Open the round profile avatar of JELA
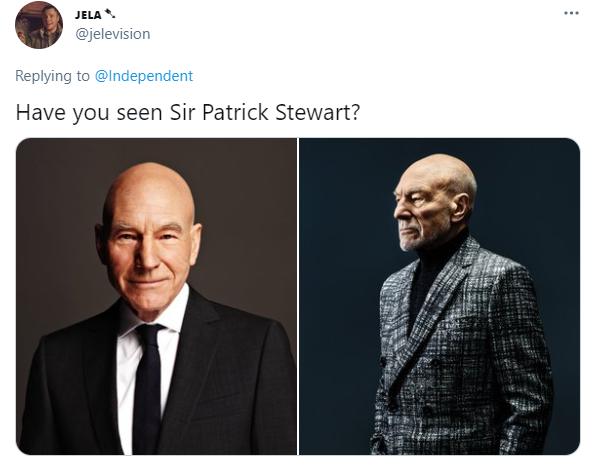Screen dimensions: 594x473 point(39,25)
